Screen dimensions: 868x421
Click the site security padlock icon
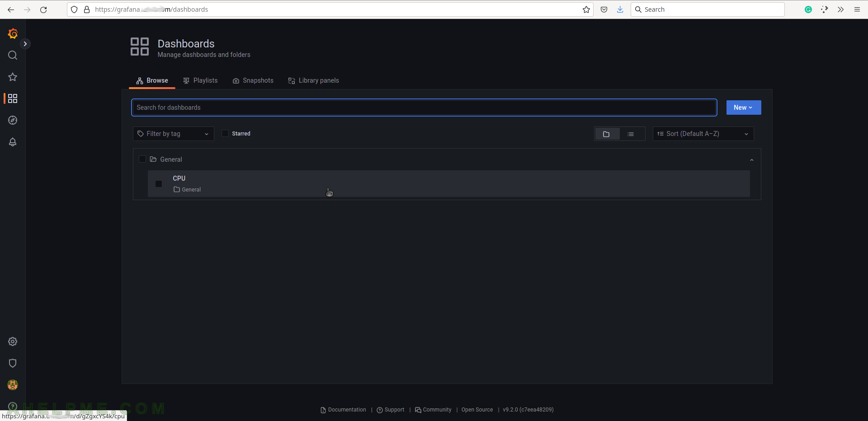pyautogui.click(x=87, y=9)
